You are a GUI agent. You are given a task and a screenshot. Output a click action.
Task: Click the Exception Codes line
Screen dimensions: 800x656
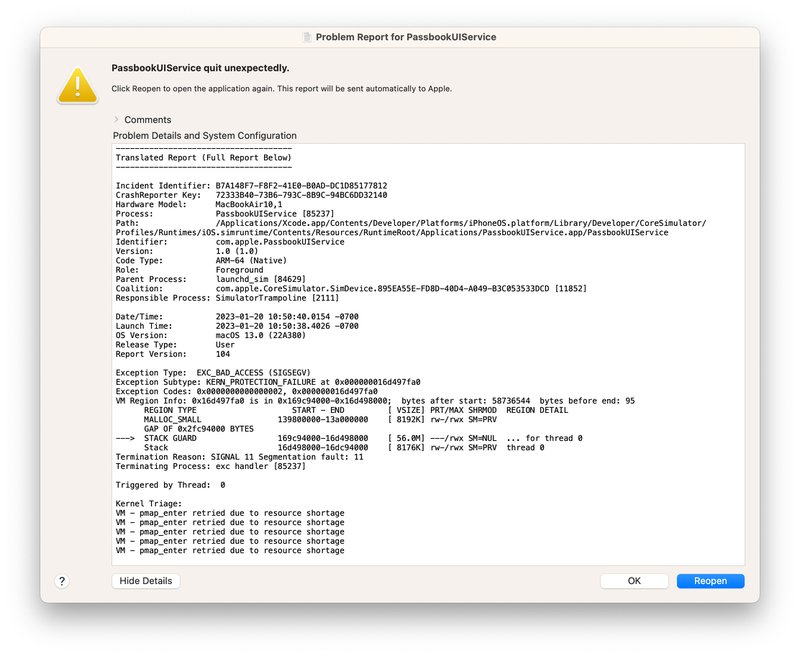[x=246, y=391]
